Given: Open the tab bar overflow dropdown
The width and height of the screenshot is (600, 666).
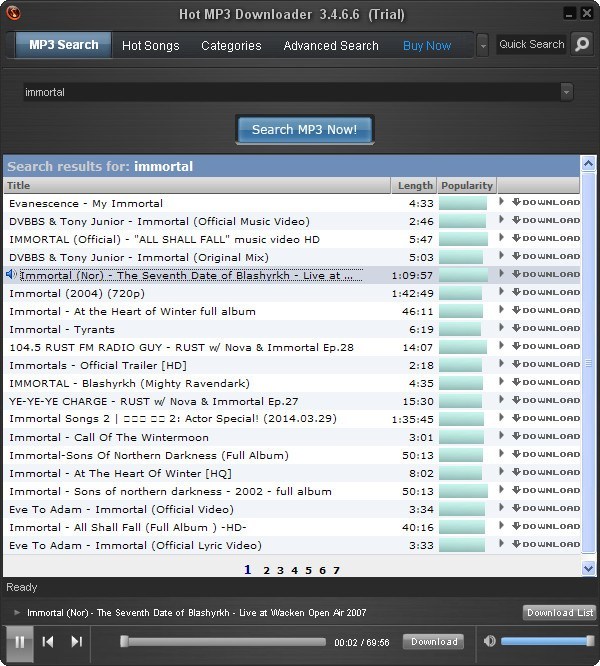Looking at the screenshot, I should pos(483,45).
